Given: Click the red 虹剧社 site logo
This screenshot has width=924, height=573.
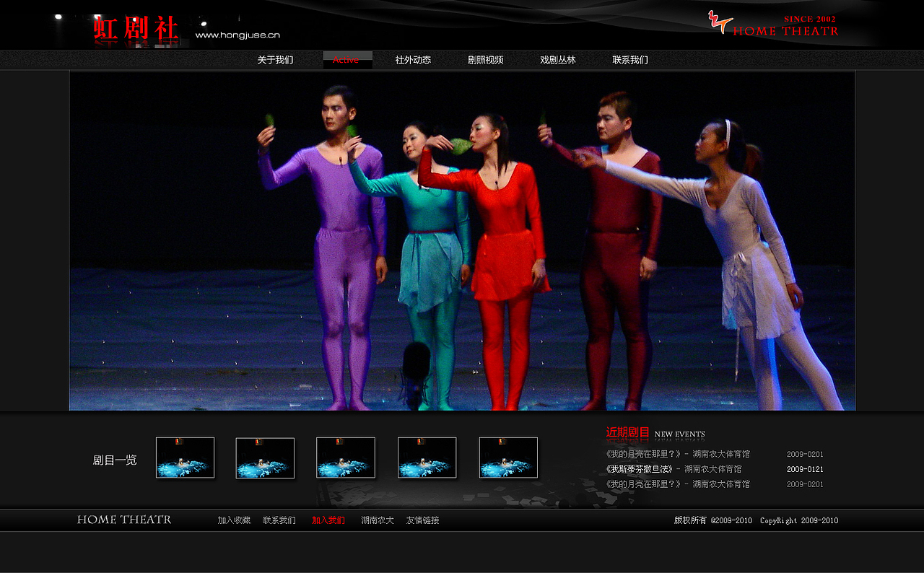Looking at the screenshot, I should pos(136,29).
